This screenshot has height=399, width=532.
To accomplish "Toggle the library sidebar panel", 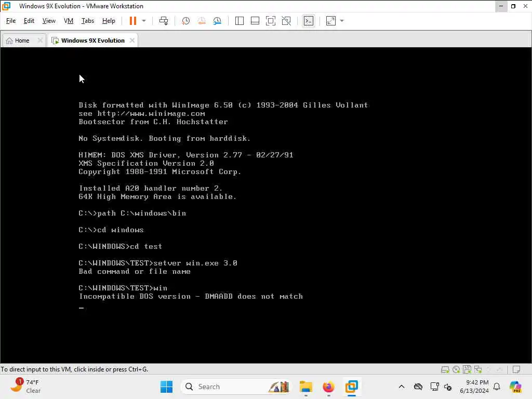I will click(x=239, y=21).
